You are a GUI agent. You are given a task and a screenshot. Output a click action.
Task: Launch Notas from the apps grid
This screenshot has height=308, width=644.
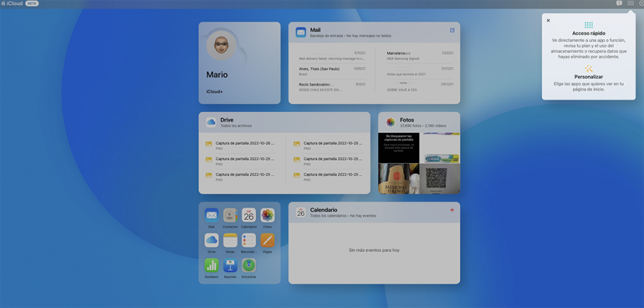click(x=230, y=240)
